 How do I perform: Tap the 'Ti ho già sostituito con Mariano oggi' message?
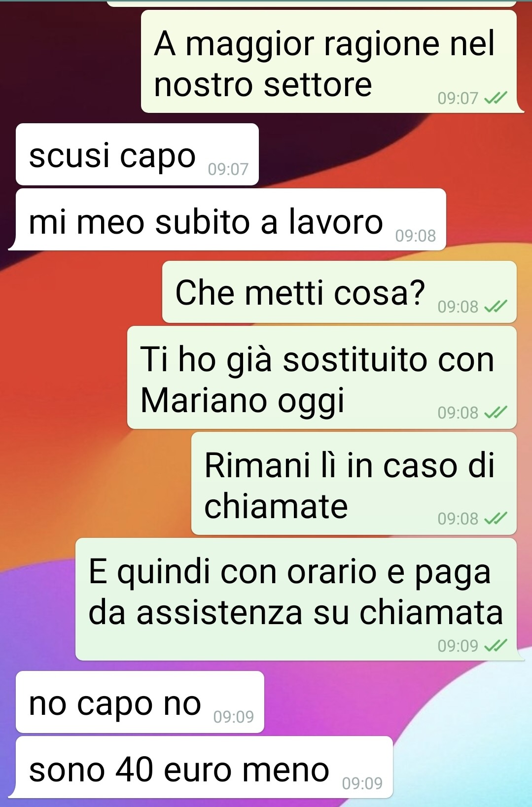coord(322,378)
